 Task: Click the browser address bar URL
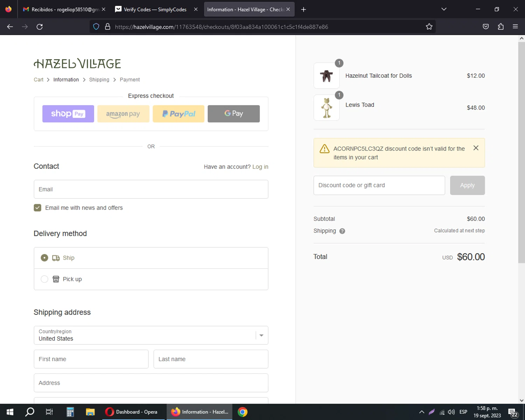pyautogui.click(x=222, y=27)
